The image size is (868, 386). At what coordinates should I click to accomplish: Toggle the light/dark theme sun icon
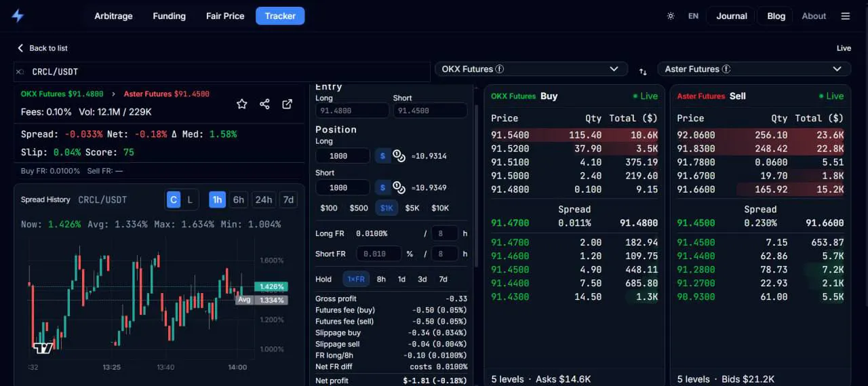(671, 16)
